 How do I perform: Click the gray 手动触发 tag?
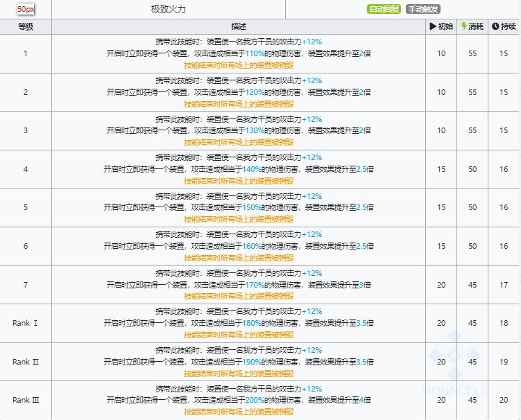[x=422, y=10]
